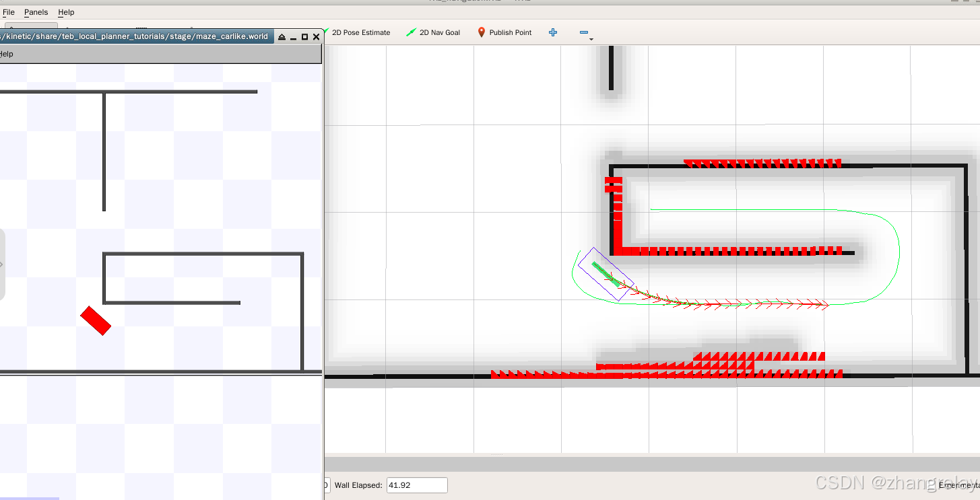Click the Wall Elapsed value field
The image size is (980, 500).
pos(417,485)
